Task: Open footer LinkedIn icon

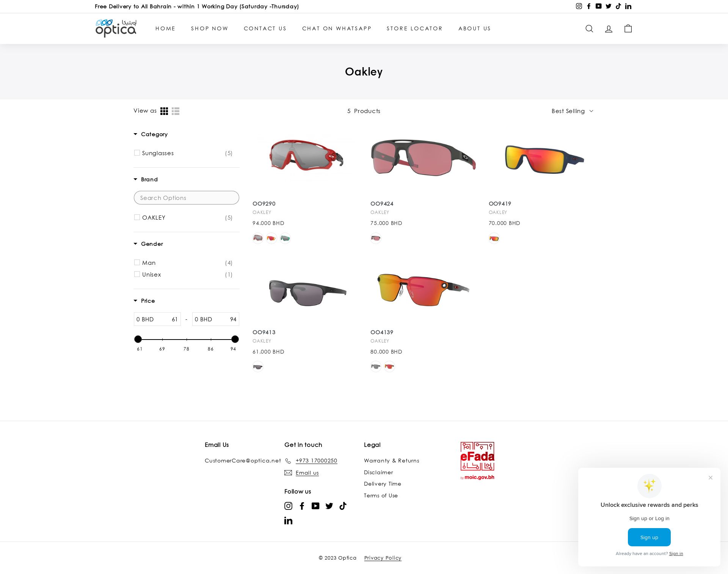Action: (289, 521)
